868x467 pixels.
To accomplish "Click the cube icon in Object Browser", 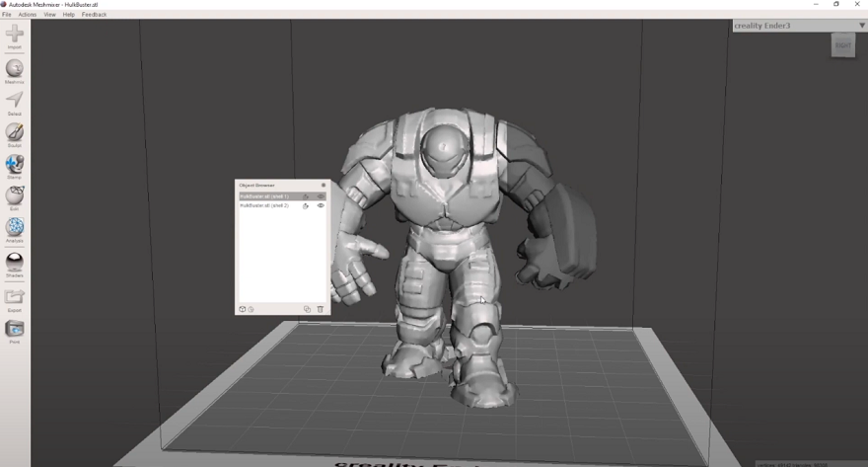I will tap(242, 309).
